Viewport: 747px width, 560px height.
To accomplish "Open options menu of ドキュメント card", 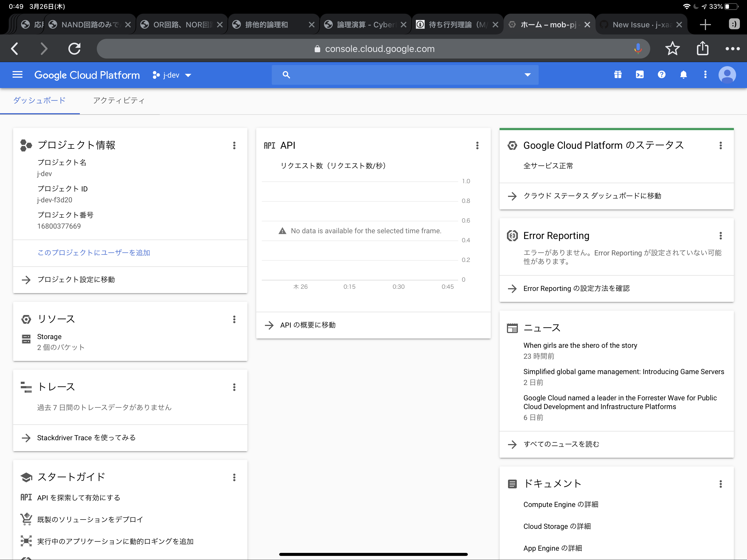I will [x=720, y=484].
